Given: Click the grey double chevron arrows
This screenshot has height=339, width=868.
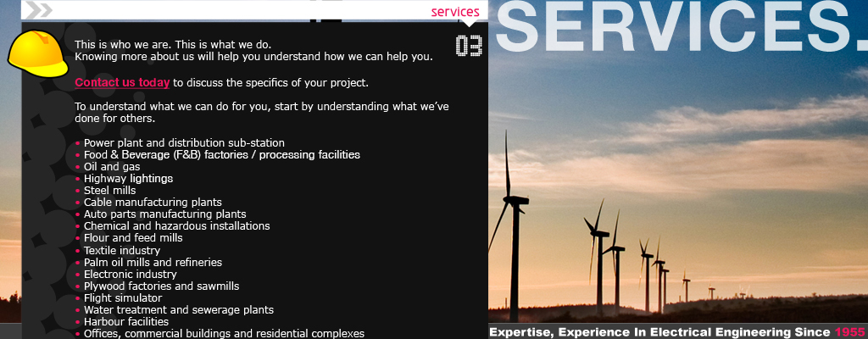Looking at the screenshot, I should [x=37, y=9].
